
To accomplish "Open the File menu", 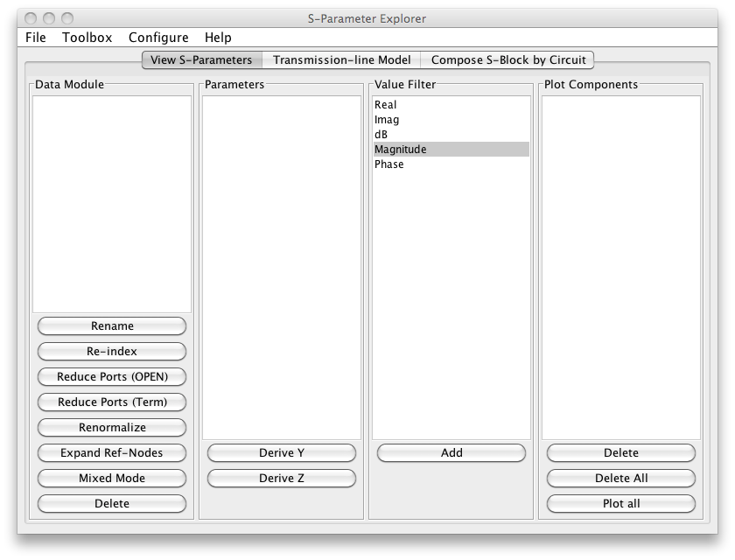I will point(36,38).
